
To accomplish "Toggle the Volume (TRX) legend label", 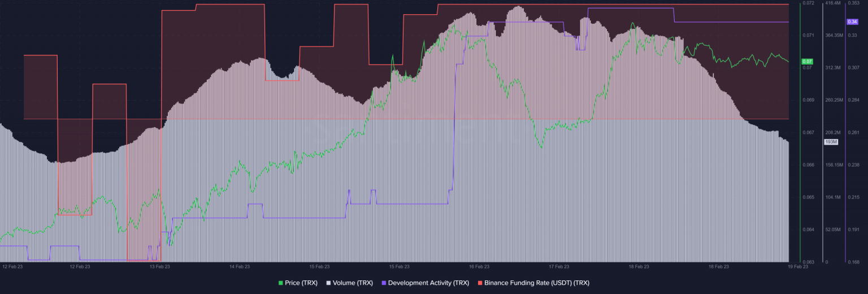I will pos(353,283).
